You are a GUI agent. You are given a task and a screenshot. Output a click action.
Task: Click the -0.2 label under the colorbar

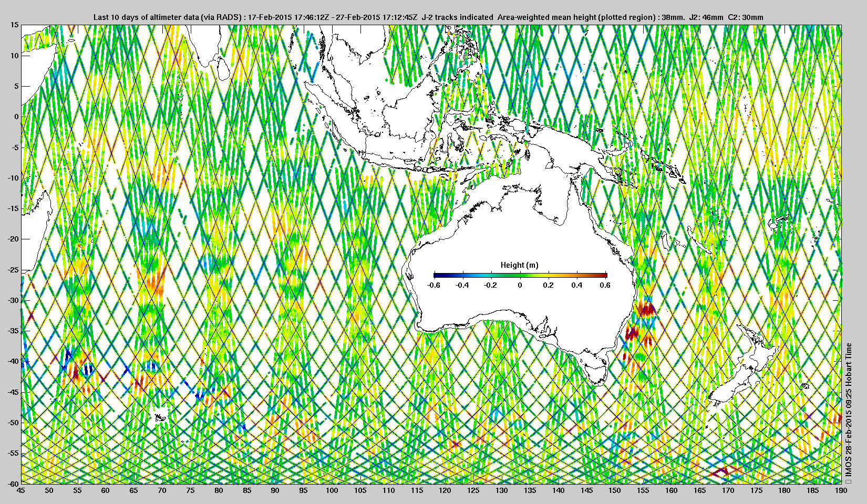489,285
